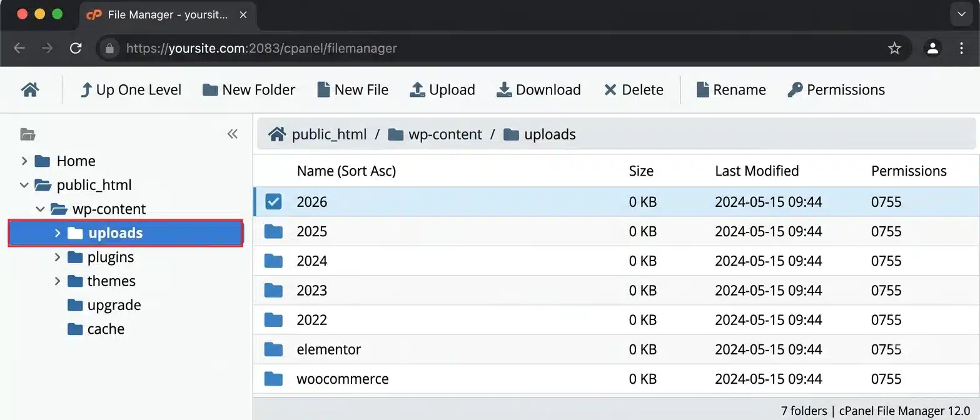
Task: Expand the themes tree node
Action: point(57,281)
